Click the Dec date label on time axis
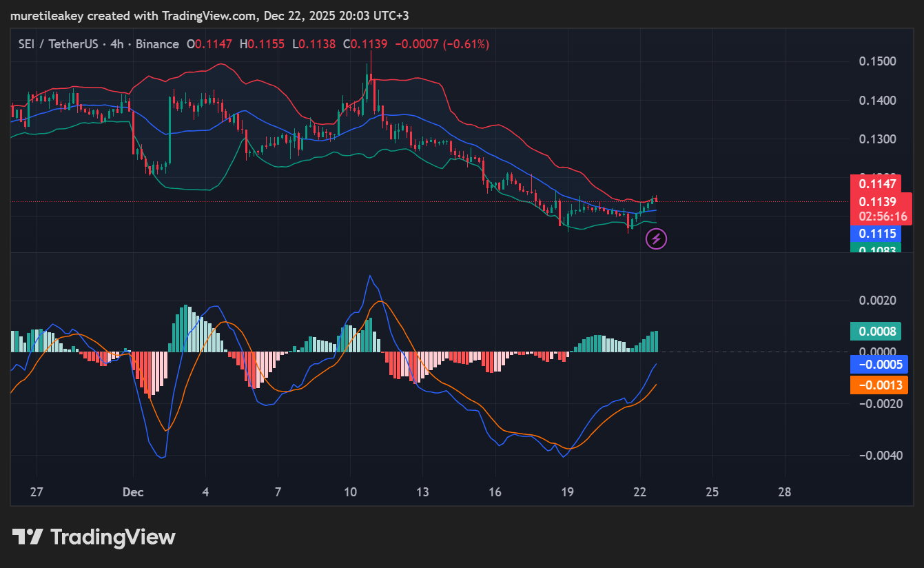Image resolution: width=924 pixels, height=568 pixels. (132, 492)
